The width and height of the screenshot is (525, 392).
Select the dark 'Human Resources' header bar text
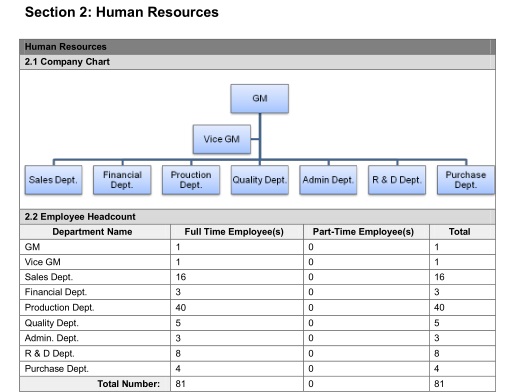pos(66,47)
